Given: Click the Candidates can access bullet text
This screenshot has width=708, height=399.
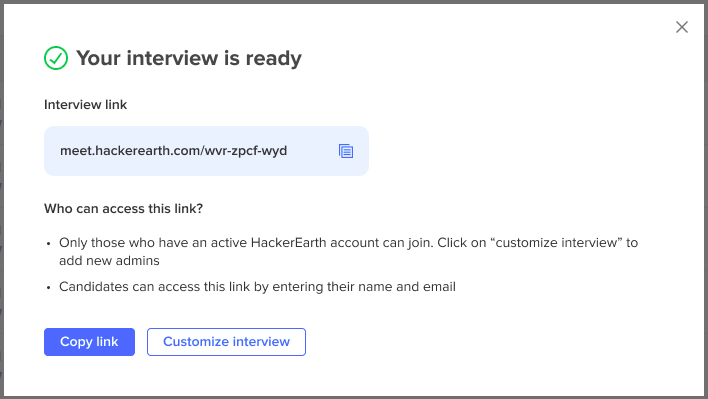Looking at the screenshot, I should click(257, 287).
